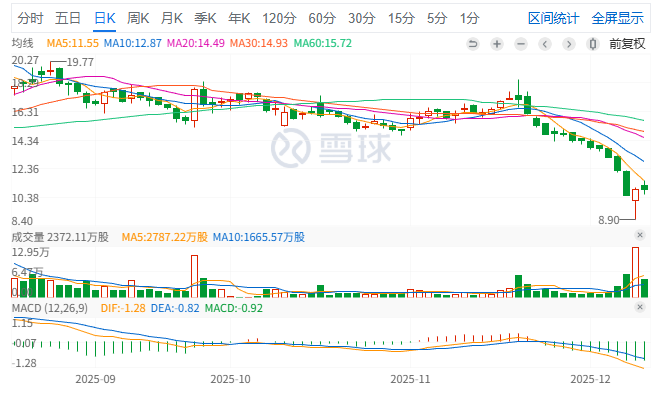Click the MA5:11.55 legend value

[73, 43]
